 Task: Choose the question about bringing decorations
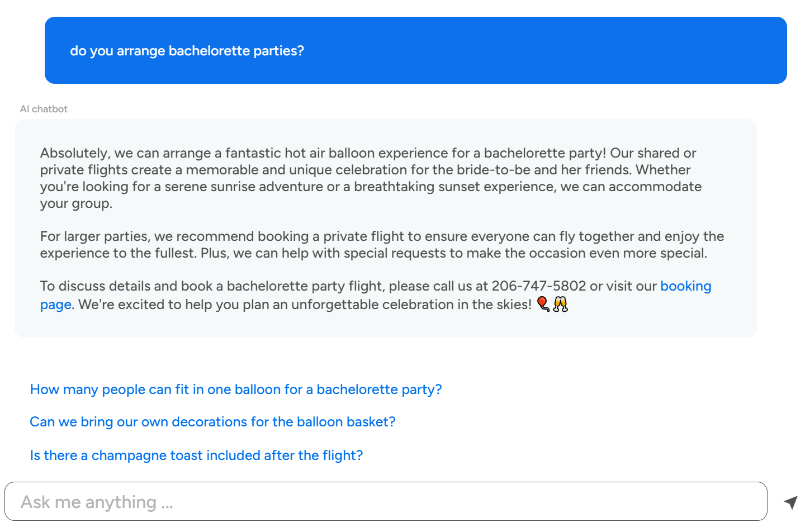(x=212, y=421)
